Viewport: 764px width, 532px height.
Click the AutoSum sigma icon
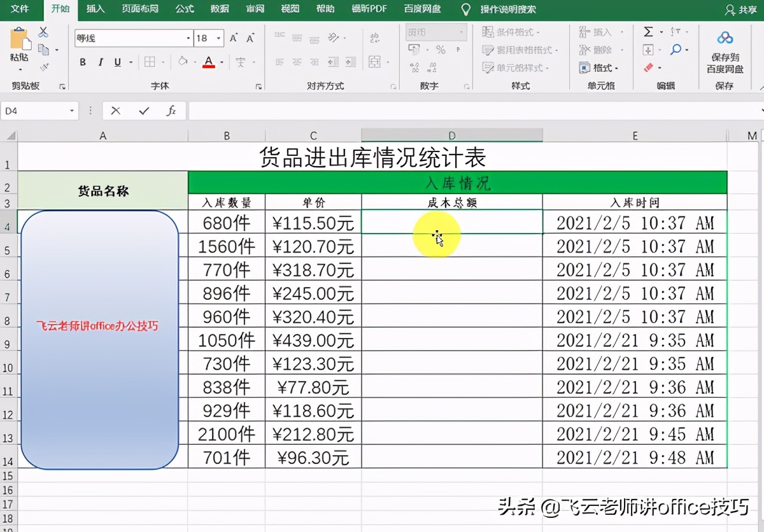point(648,32)
